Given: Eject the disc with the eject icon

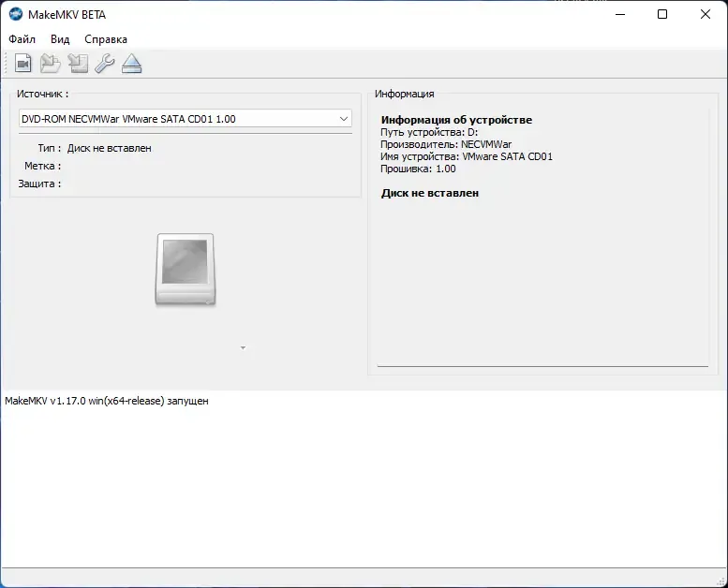Looking at the screenshot, I should click(x=132, y=63).
